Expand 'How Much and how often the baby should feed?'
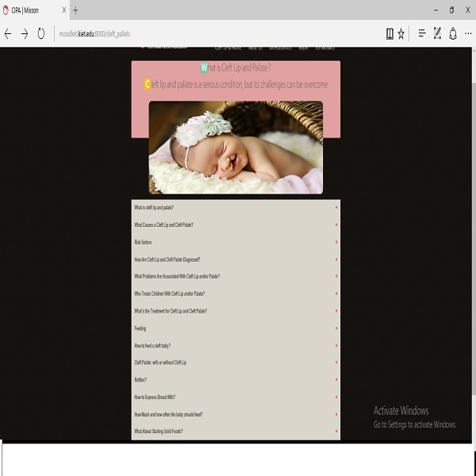The width and height of the screenshot is (476, 476). point(236,414)
